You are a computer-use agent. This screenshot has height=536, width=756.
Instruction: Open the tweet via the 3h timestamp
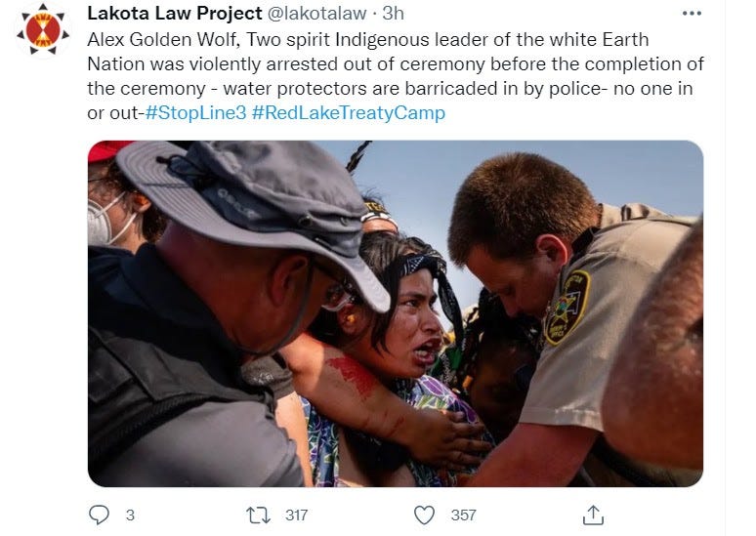394,14
